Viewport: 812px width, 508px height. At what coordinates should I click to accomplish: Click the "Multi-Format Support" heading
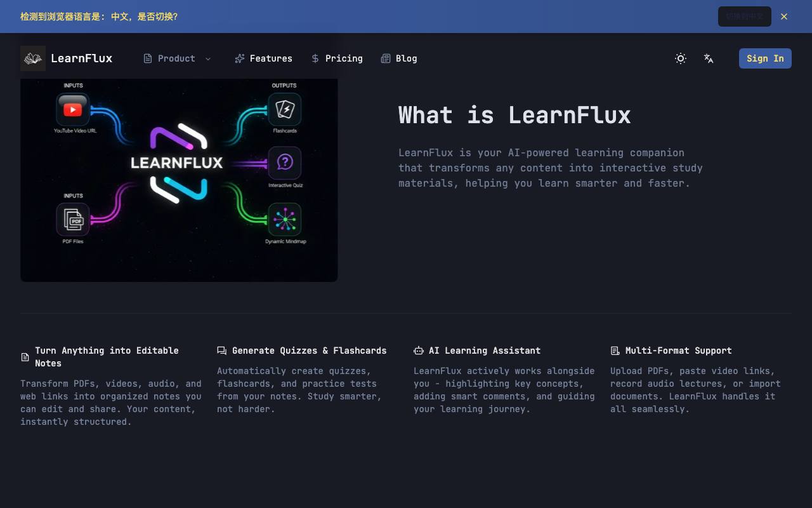(x=679, y=351)
